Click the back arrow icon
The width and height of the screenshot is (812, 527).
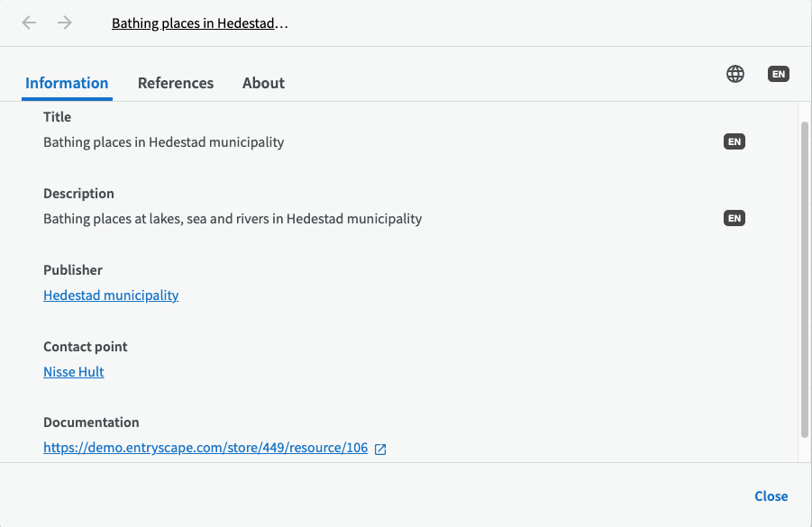[30, 23]
